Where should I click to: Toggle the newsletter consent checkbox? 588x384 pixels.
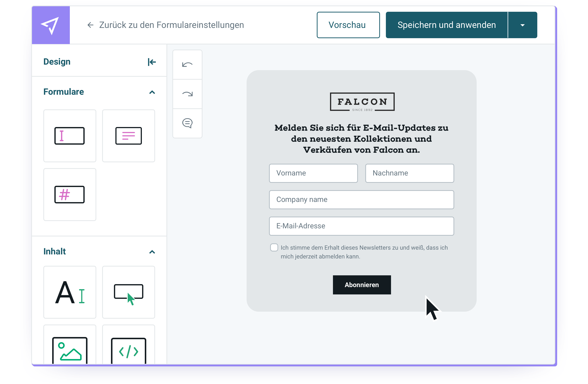272,247
